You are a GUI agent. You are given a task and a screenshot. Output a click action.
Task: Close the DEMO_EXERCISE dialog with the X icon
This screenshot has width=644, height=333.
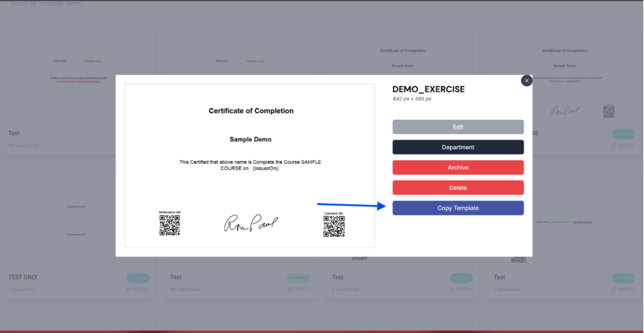pyautogui.click(x=526, y=80)
